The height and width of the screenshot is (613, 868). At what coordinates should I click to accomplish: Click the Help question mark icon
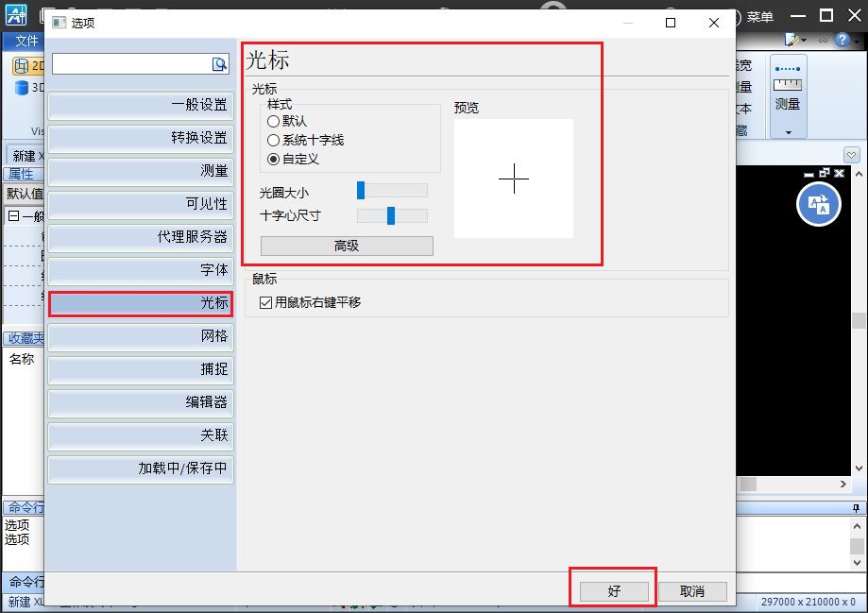pos(842,39)
